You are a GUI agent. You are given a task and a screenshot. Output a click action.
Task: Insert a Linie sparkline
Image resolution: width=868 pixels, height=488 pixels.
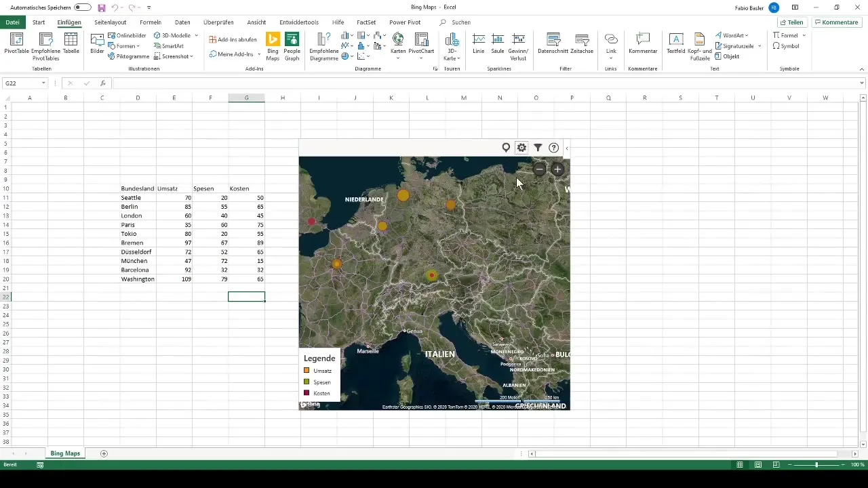[479, 43]
